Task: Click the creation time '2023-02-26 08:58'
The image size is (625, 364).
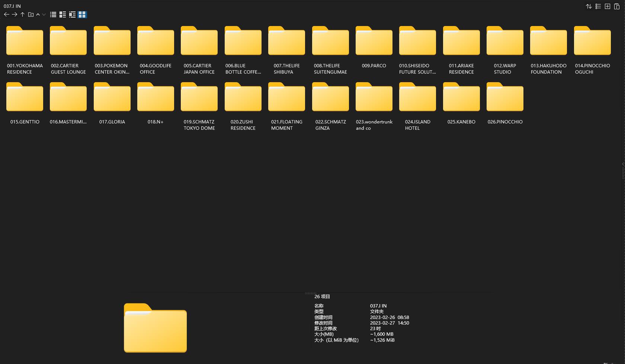Action: click(390, 317)
